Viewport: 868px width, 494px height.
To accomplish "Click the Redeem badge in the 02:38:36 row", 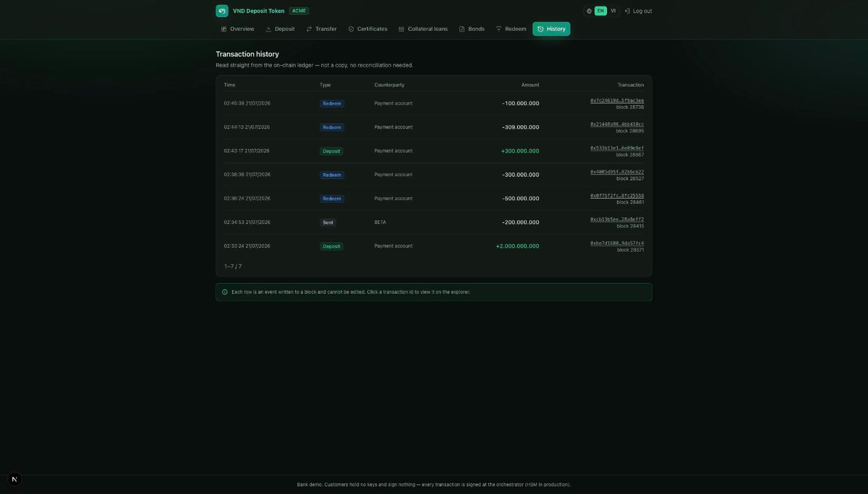I will [x=332, y=175].
